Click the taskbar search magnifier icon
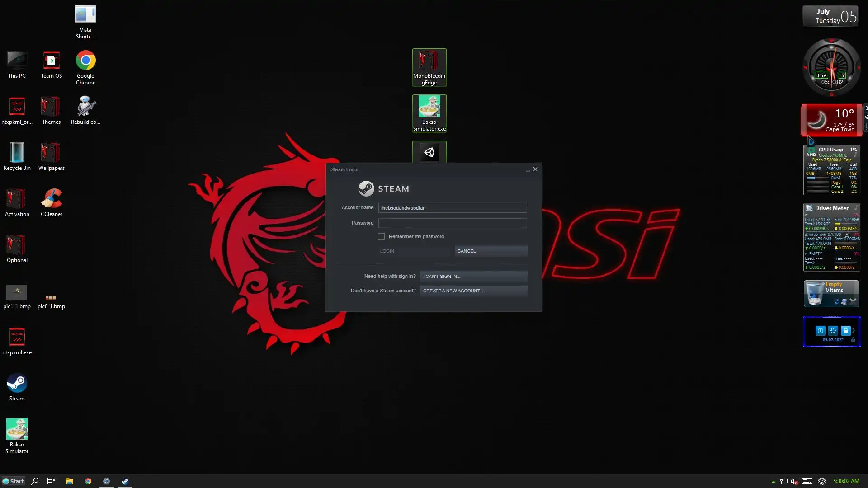Screen dimensions: 868x488 click(35, 481)
